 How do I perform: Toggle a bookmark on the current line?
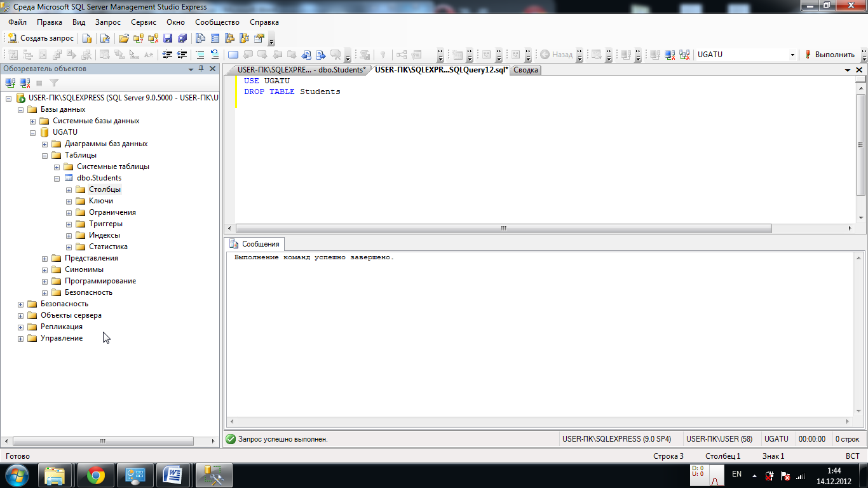coord(233,55)
